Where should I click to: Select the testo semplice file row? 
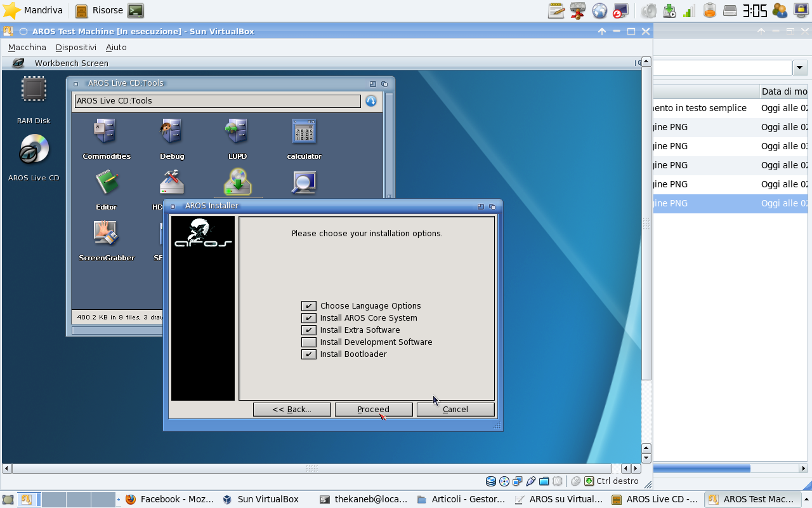click(x=731, y=108)
